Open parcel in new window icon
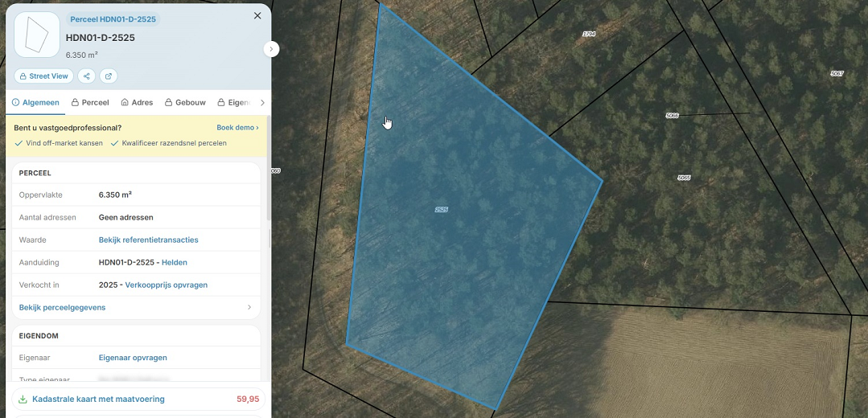Screen dimensions: 868x418 tap(109, 76)
